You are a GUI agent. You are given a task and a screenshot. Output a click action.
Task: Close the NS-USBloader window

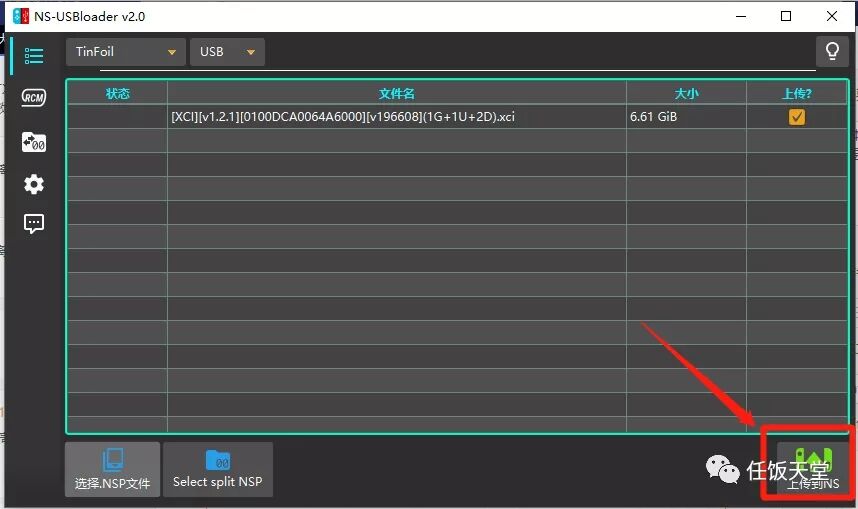pos(832,16)
